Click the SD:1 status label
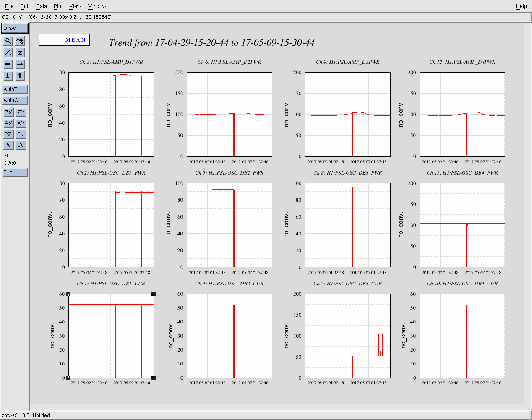This screenshot has height=420, width=532. click(9, 156)
